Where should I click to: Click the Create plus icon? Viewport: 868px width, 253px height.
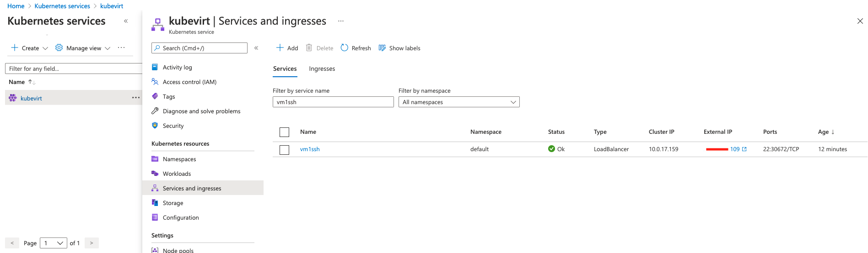pyautogui.click(x=15, y=48)
